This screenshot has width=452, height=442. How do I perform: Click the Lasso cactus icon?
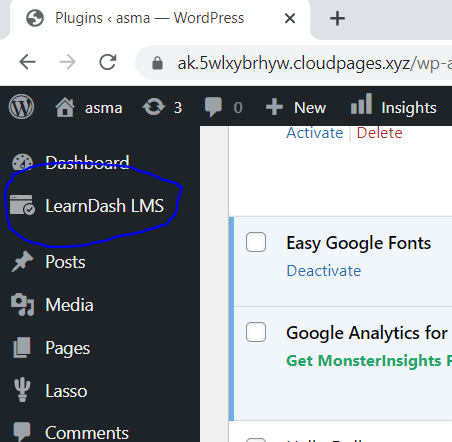click(22, 390)
